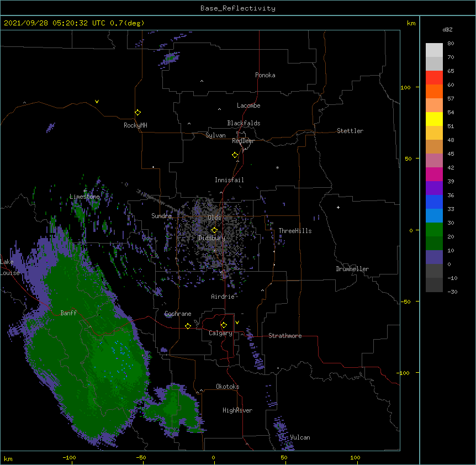Click the yellow diamond marker below Cochrane
This screenshot has height=465, width=476.
(x=188, y=326)
